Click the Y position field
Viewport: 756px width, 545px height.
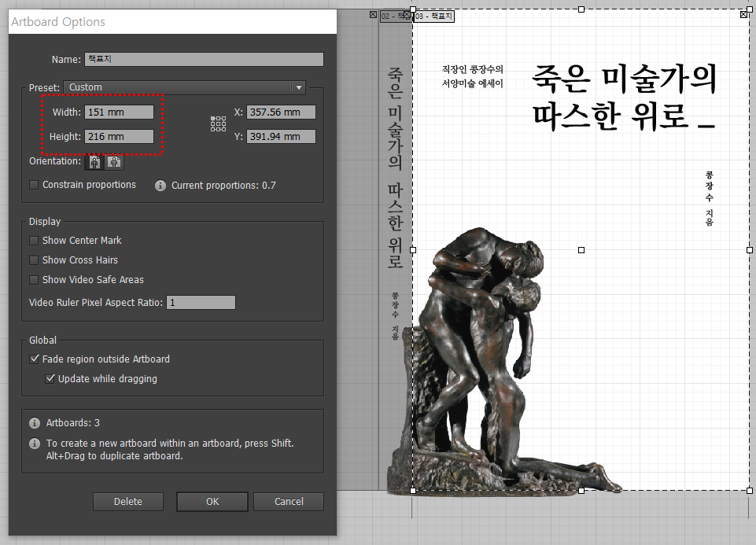pos(281,137)
